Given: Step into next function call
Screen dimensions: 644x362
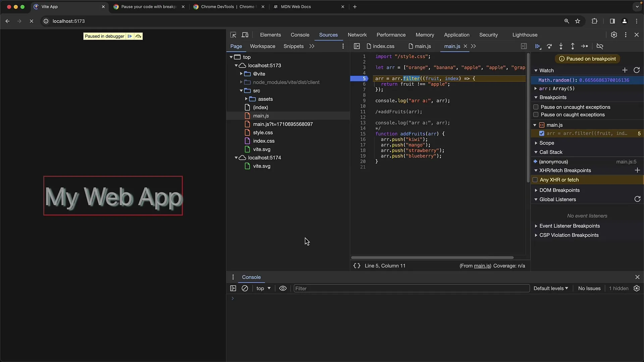Looking at the screenshot, I should point(561,46).
